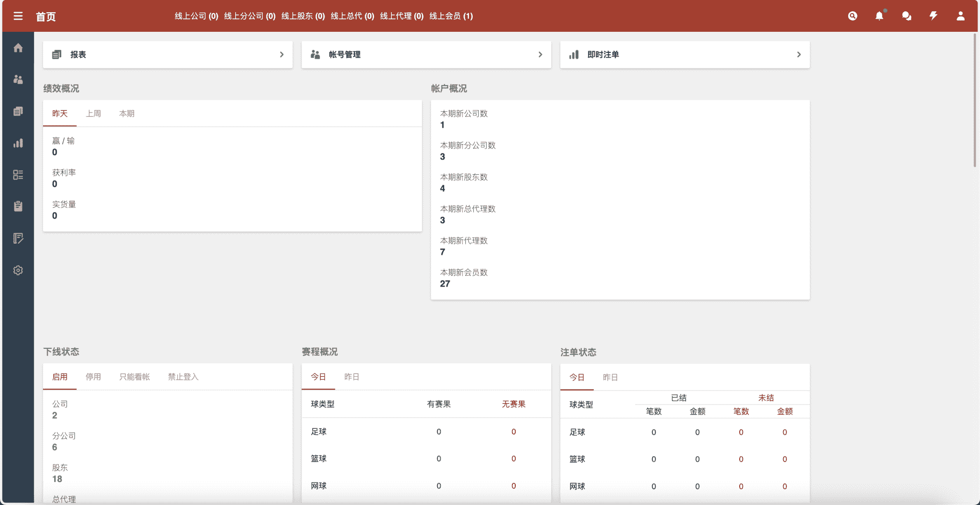Switch to 昨日 in 赛程概况
Image resolution: width=980 pixels, height=505 pixels.
point(352,377)
